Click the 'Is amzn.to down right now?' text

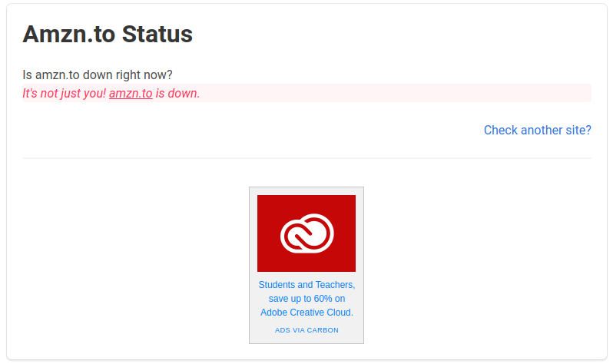point(98,74)
